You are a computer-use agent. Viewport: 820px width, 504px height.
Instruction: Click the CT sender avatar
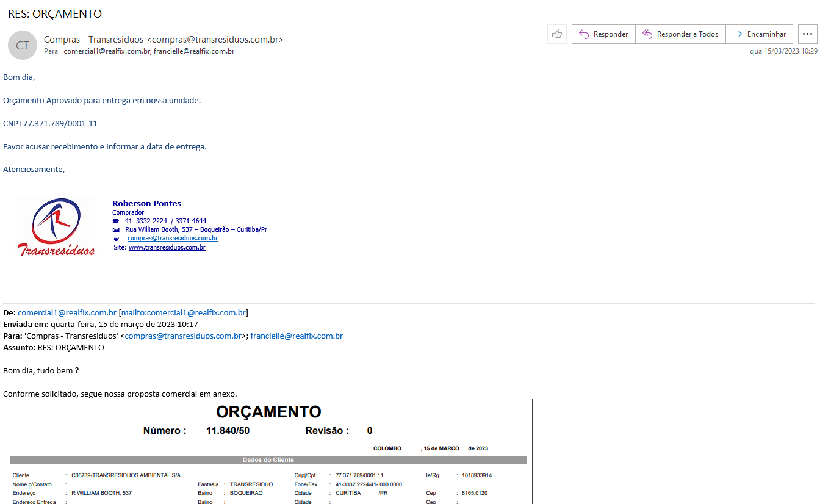click(23, 45)
